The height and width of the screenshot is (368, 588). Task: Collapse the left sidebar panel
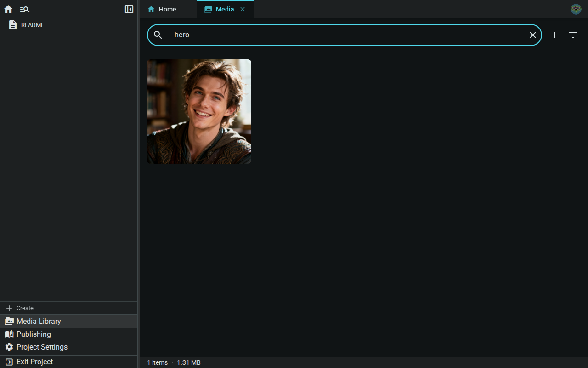[x=129, y=9]
